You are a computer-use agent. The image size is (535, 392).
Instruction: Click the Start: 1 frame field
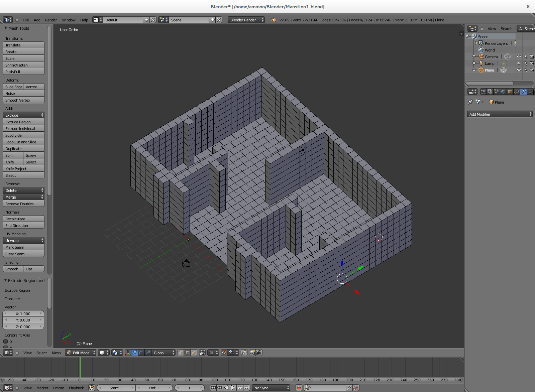pyautogui.click(x=116, y=388)
